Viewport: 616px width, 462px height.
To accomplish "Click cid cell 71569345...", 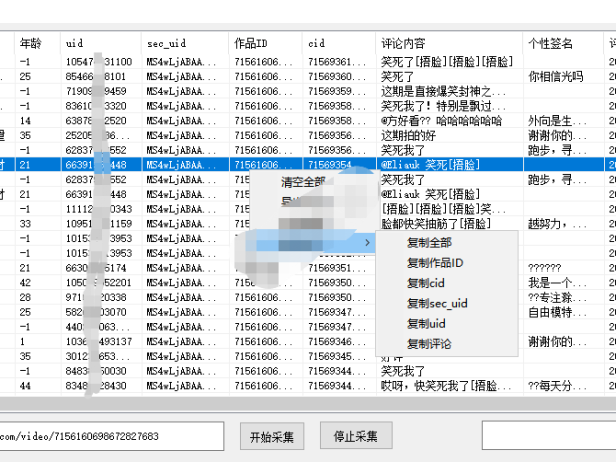I will pos(337,356).
